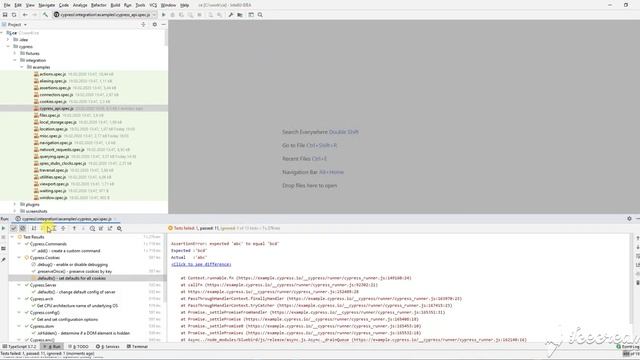Click the locate/scroll-from-source icon in Project panel

click(x=143, y=24)
